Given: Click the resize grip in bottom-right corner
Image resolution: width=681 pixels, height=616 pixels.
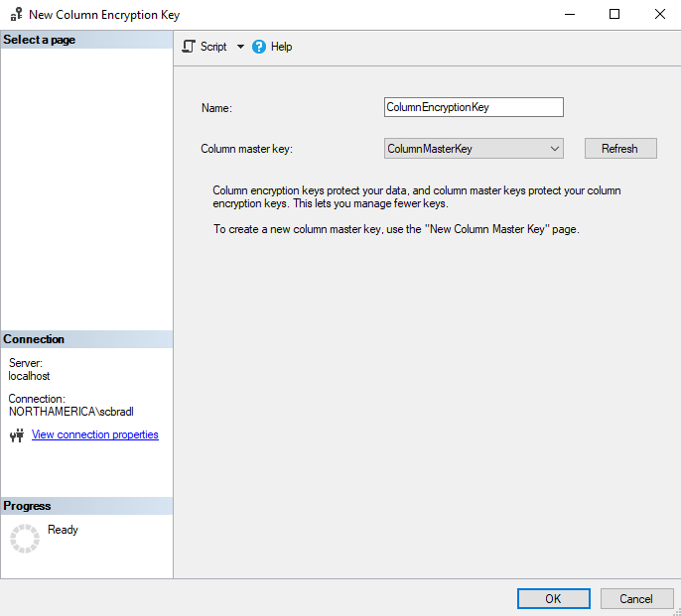Looking at the screenshot, I should (x=674, y=609).
